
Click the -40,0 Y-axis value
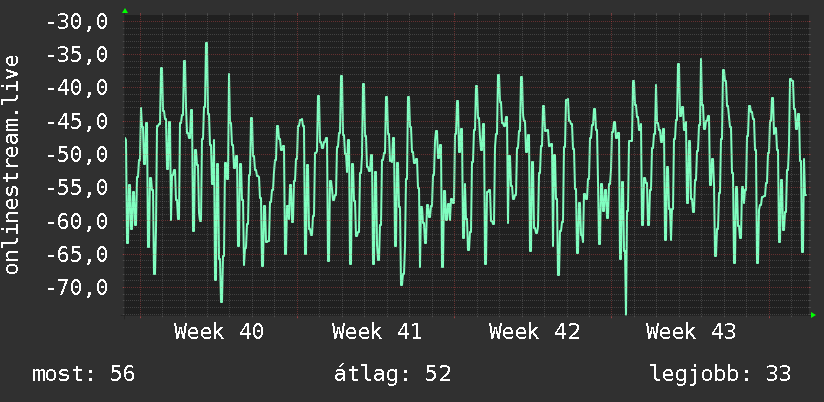click(x=77, y=88)
